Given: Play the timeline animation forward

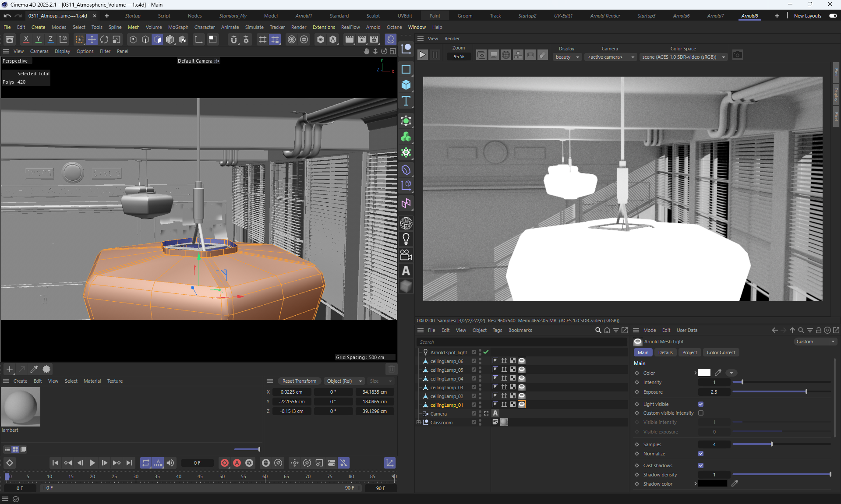Looking at the screenshot, I should (x=92, y=463).
